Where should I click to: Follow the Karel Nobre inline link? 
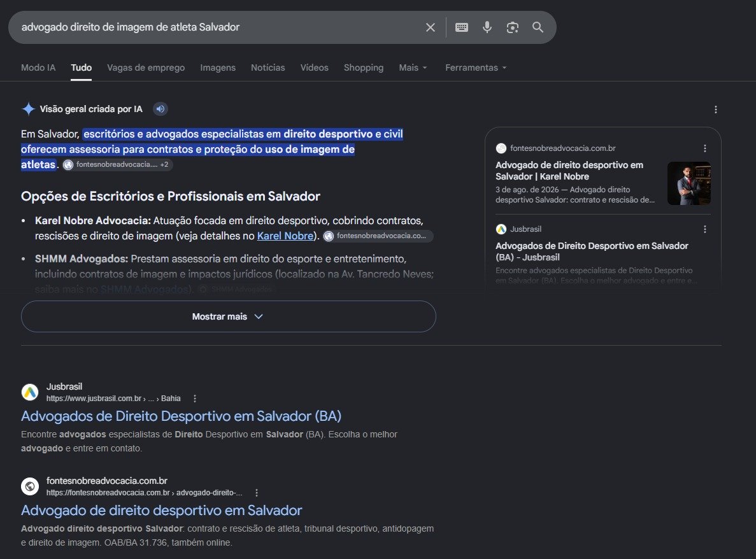pos(285,236)
